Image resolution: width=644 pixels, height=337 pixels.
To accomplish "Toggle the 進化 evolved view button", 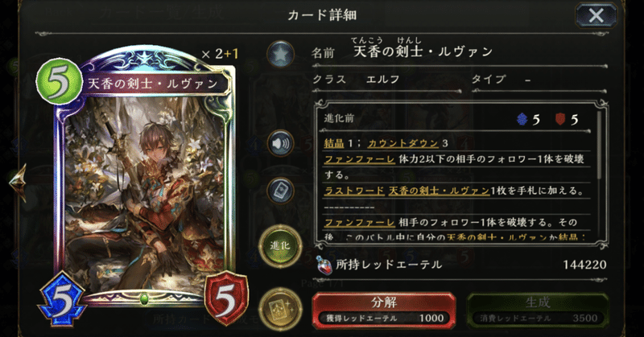I will tap(280, 246).
